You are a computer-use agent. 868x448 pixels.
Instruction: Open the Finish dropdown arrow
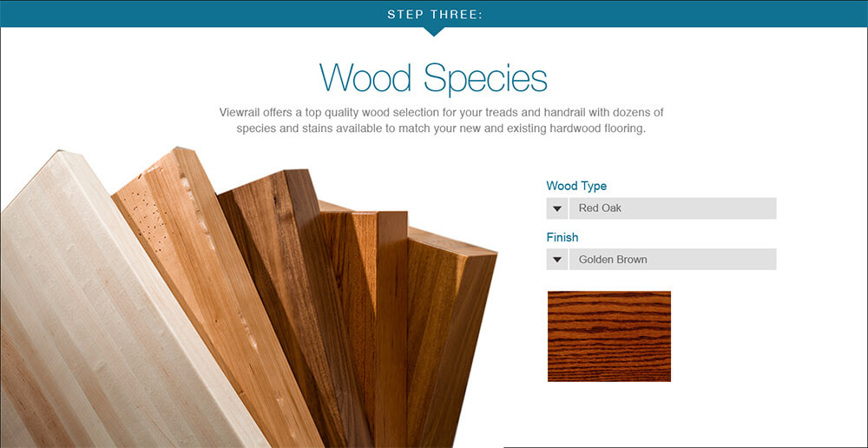tap(557, 260)
